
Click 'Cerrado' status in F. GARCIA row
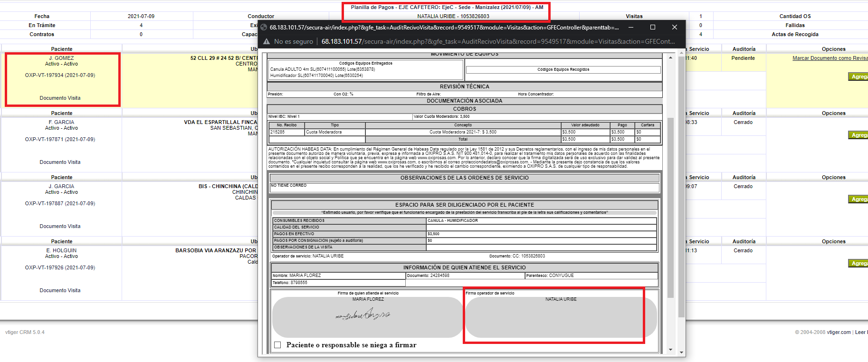(743, 122)
